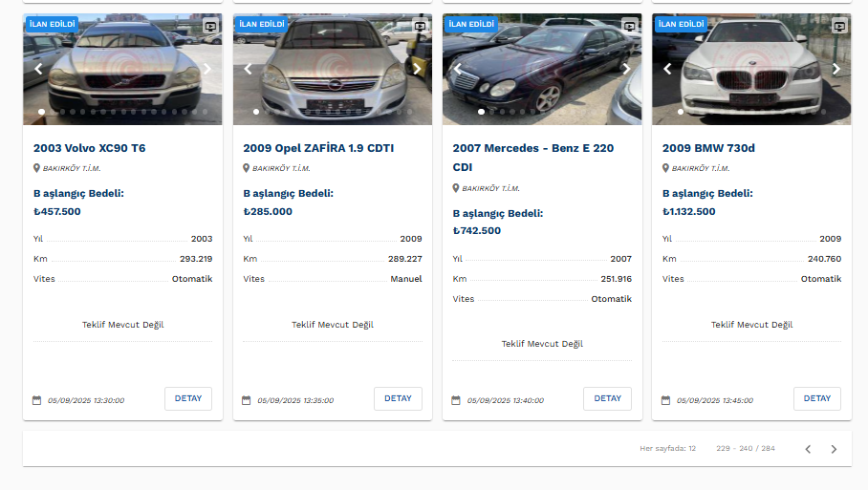Click İLAN EDİLDİ badge on Opel card
Image resolution: width=868 pixels, height=490 pixels.
[261, 24]
